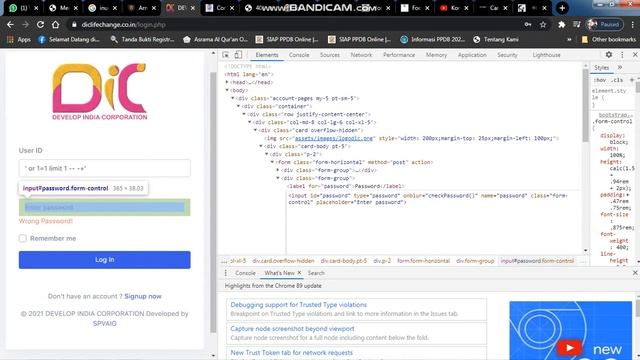Open the Apps bookmark shortcut
The image size is (640, 360).
click(19, 40)
